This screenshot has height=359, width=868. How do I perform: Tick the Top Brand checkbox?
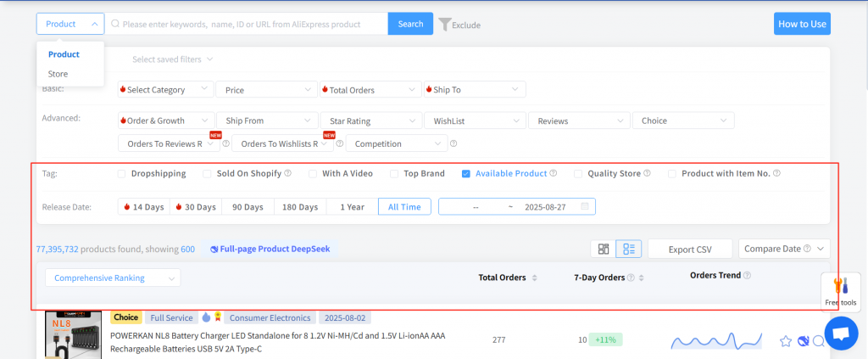click(394, 174)
